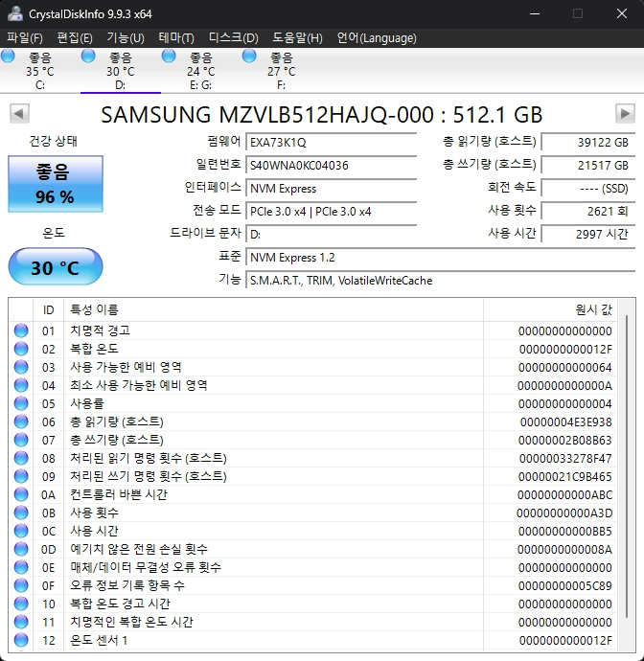The height and width of the screenshot is (661, 644).
Task: Click the status orb for 11 치명적인 복합 온도 시간
Action: pyautogui.click(x=21, y=622)
